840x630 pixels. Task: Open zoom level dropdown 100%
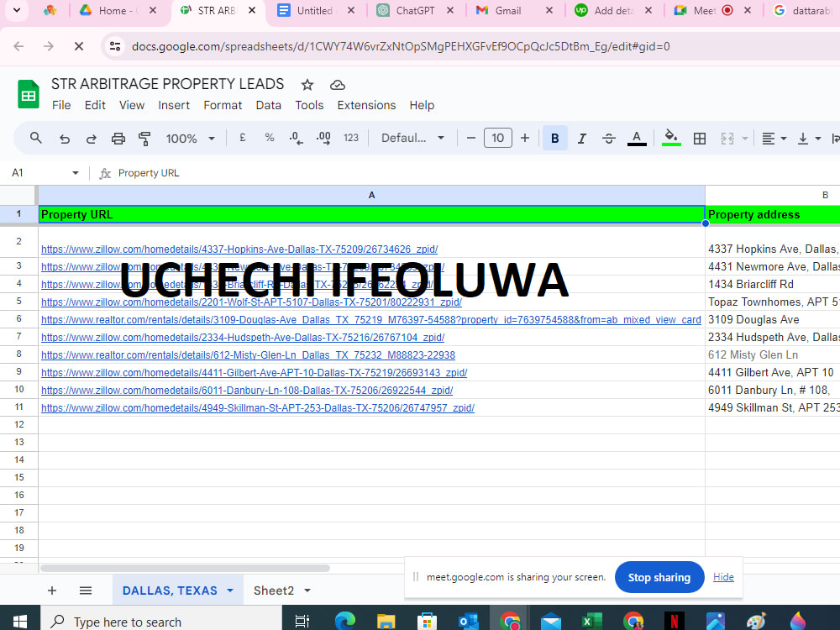(x=190, y=139)
